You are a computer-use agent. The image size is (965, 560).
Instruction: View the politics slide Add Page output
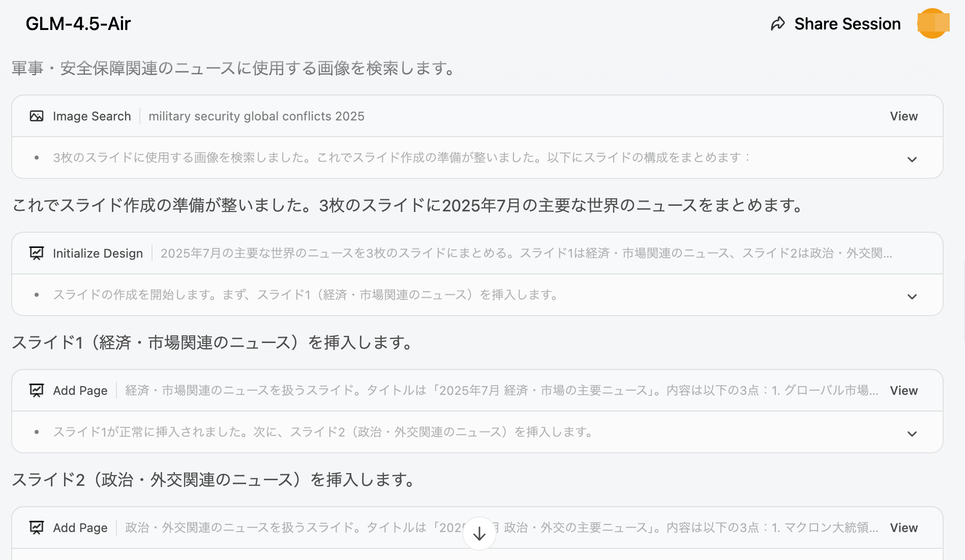903,527
